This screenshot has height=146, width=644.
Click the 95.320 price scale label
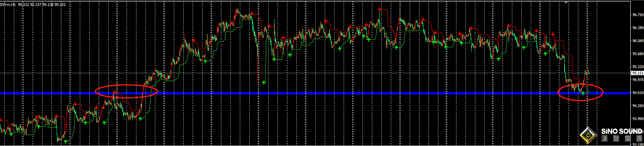638,67
